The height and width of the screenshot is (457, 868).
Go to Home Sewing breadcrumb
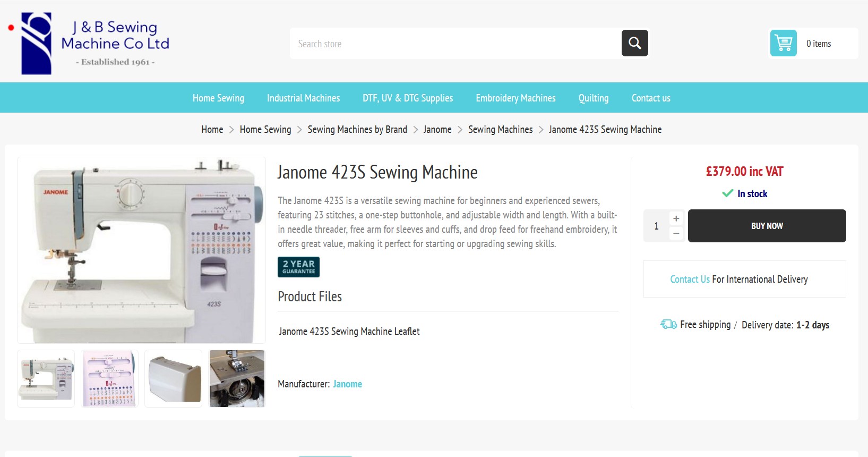click(265, 129)
